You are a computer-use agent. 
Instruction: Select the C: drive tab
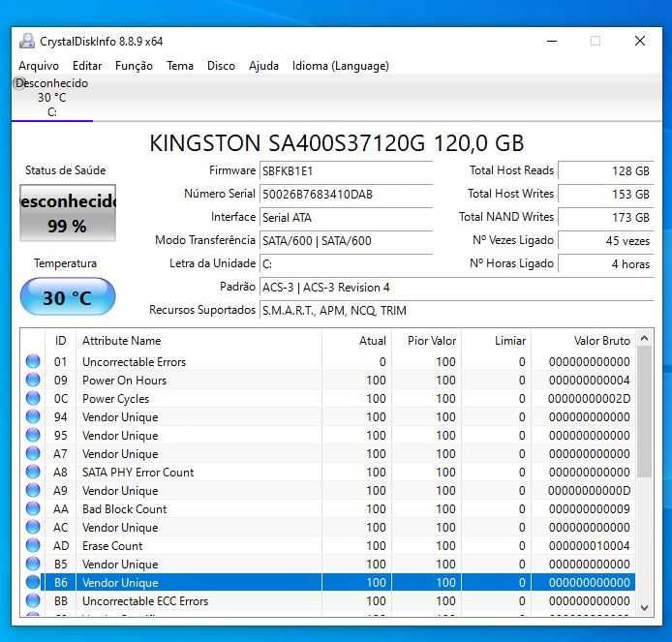pos(52,98)
